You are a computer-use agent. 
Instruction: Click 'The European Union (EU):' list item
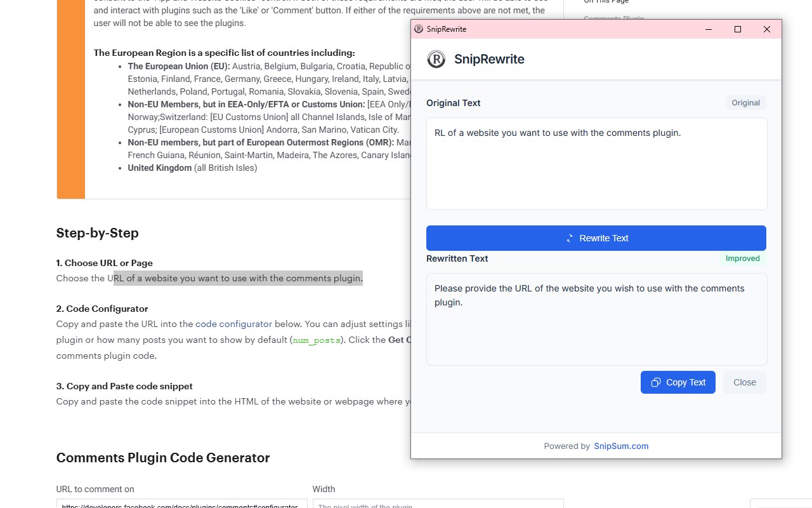pyautogui.click(x=268, y=79)
